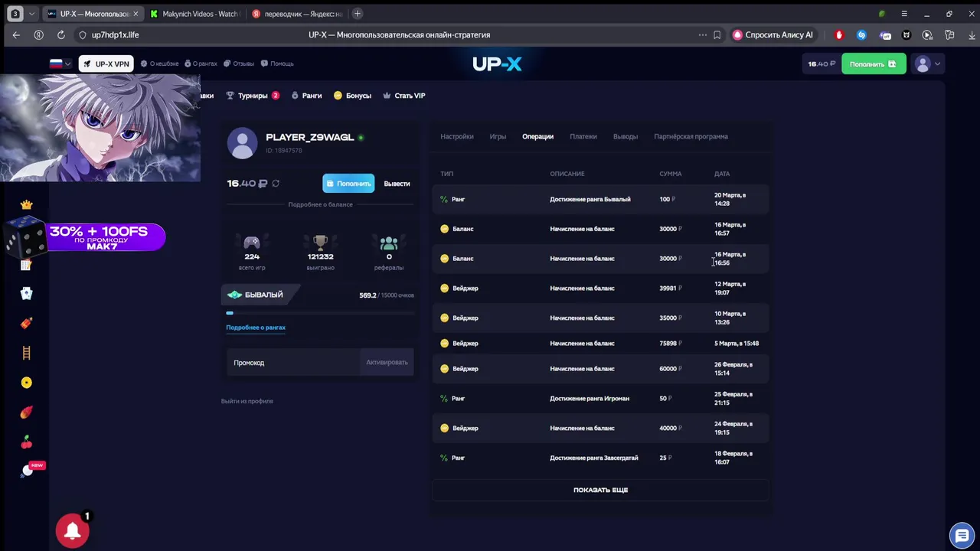Open the extensions puzzle icon
This screenshot has height=551, width=980.
click(949, 34)
